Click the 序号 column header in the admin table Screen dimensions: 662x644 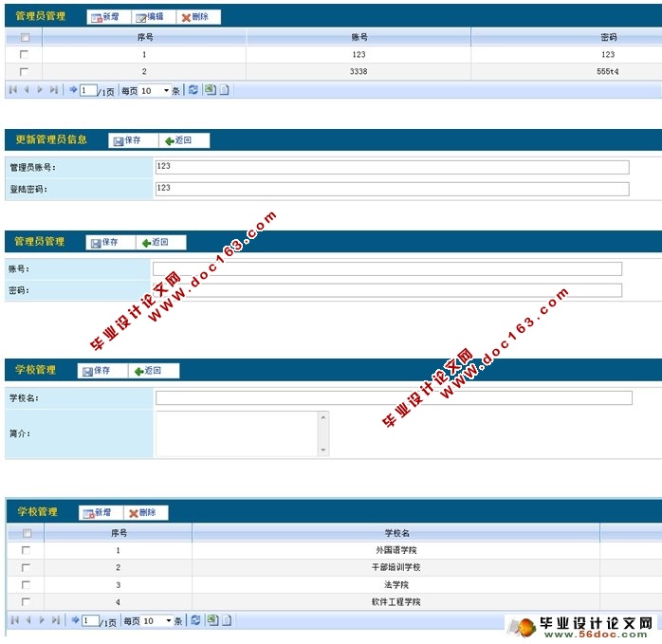tap(144, 37)
